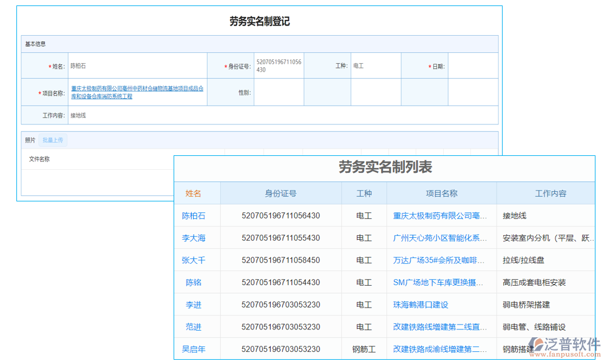
Task: Click the 身份证号 column header
Action: 280,193
